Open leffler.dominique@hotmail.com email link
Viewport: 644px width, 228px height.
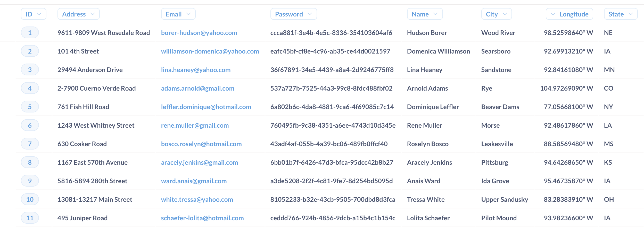point(206,107)
